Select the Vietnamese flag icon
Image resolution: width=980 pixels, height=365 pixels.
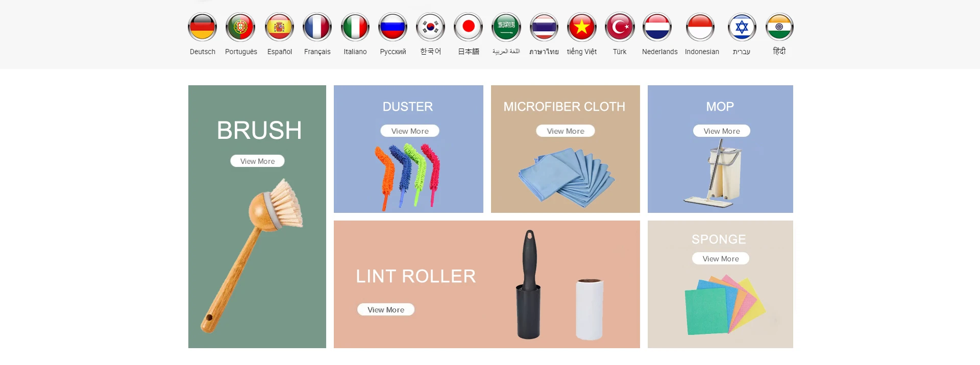click(581, 27)
